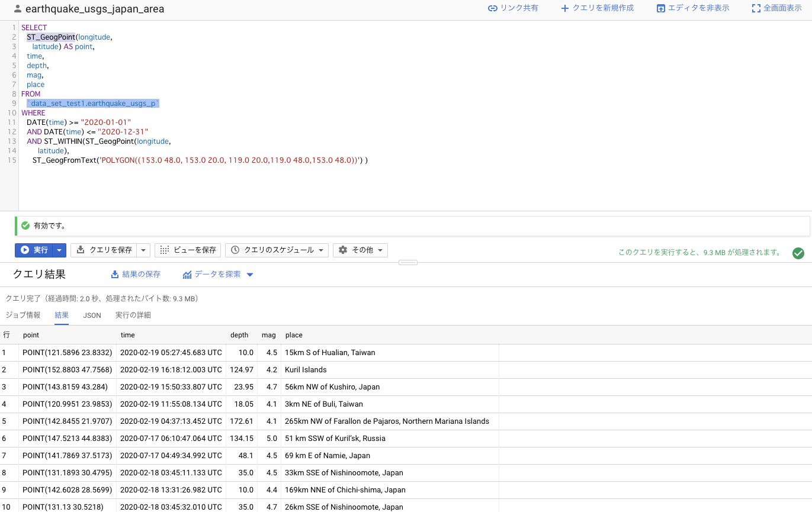This screenshot has height=512, width=812.
Task: Open the 実行 run button dropdown arrow
Action: click(59, 250)
